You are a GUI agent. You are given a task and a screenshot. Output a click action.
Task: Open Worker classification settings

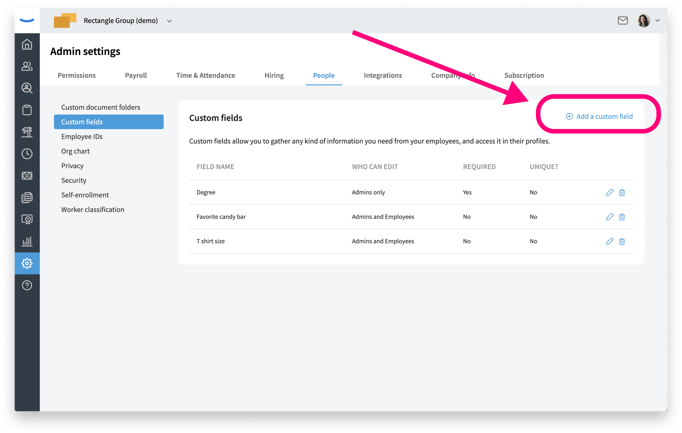click(93, 210)
